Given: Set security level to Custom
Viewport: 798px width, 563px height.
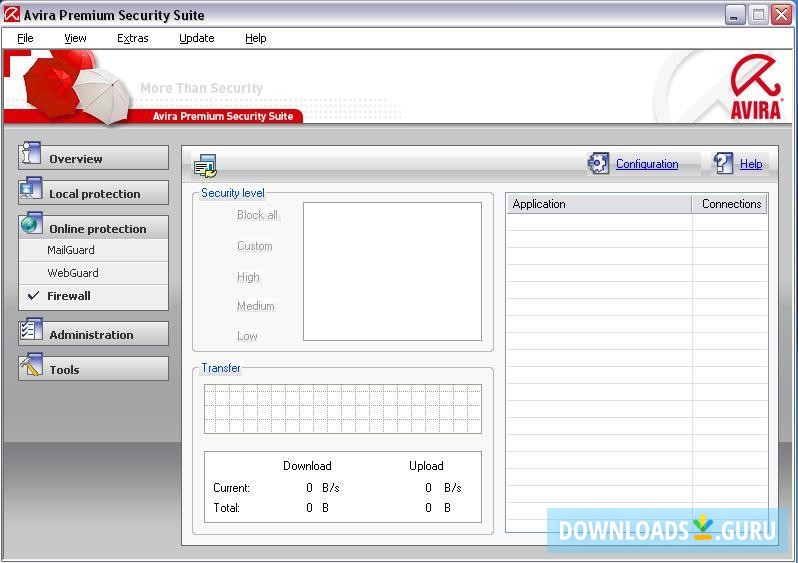Looking at the screenshot, I should click(x=254, y=246).
